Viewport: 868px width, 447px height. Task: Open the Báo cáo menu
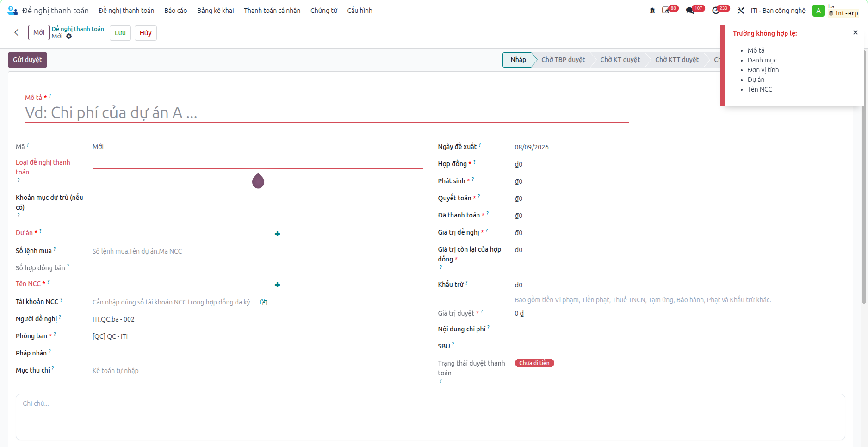tap(176, 11)
